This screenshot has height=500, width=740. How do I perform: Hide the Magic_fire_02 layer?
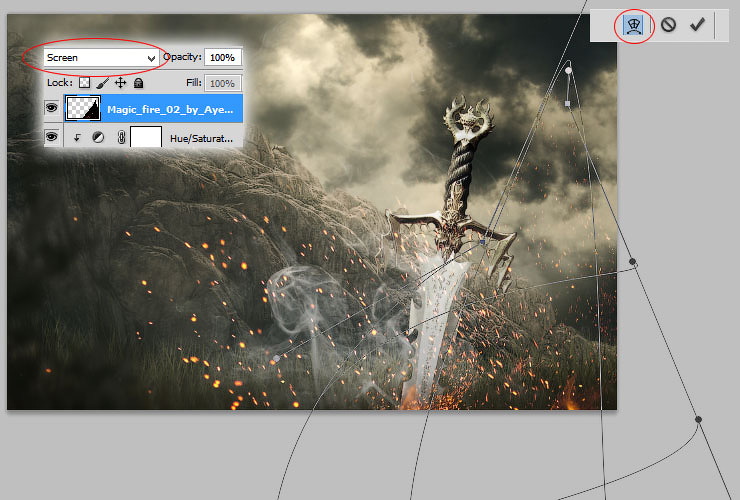[x=51, y=108]
